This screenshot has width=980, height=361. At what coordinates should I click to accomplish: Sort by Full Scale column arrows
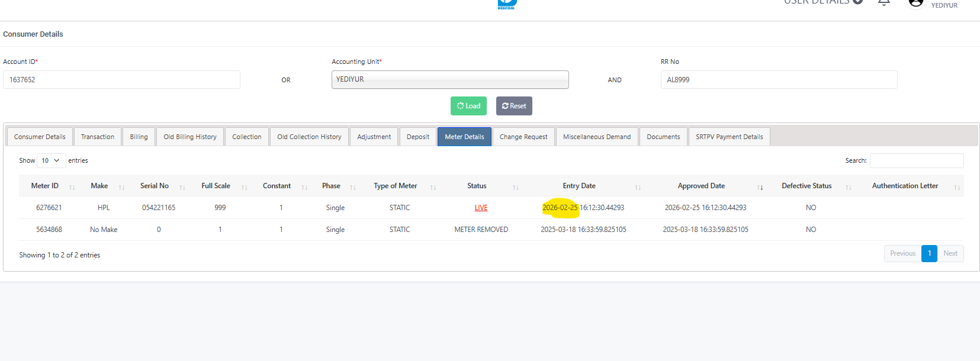[x=244, y=187]
